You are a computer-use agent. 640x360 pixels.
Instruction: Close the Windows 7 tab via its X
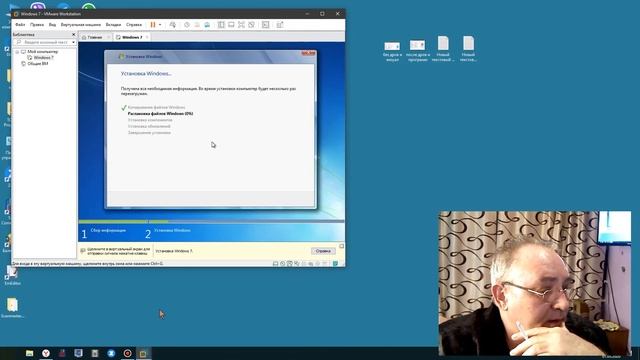point(147,37)
